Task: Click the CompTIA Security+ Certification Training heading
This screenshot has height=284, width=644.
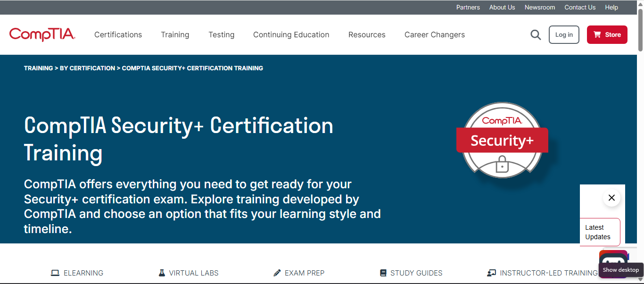Action: click(x=179, y=139)
